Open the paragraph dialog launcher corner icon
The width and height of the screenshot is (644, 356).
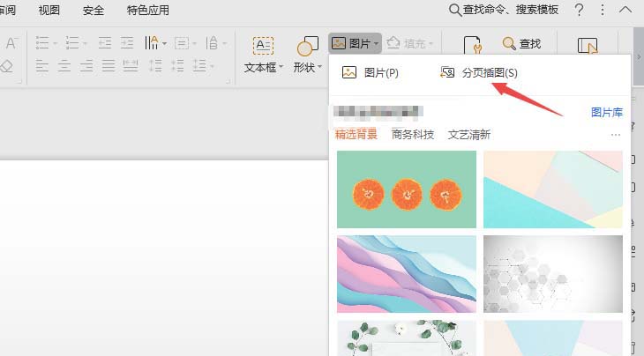click(228, 82)
